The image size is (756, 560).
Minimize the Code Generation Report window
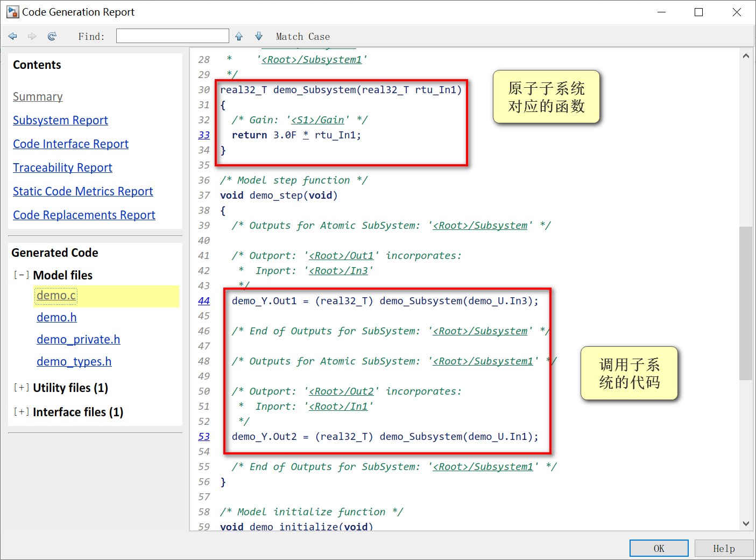click(661, 12)
